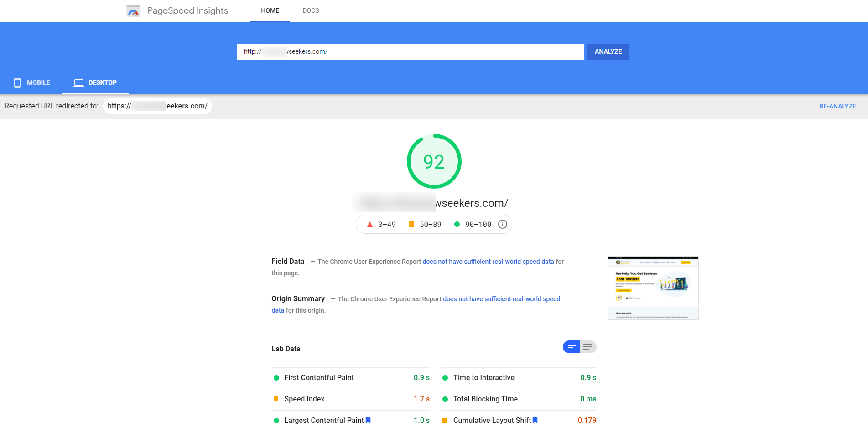The height and width of the screenshot is (427, 868).
Task: Click the Cumulative Layout Shift bookmark icon
Action: click(535, 420)
